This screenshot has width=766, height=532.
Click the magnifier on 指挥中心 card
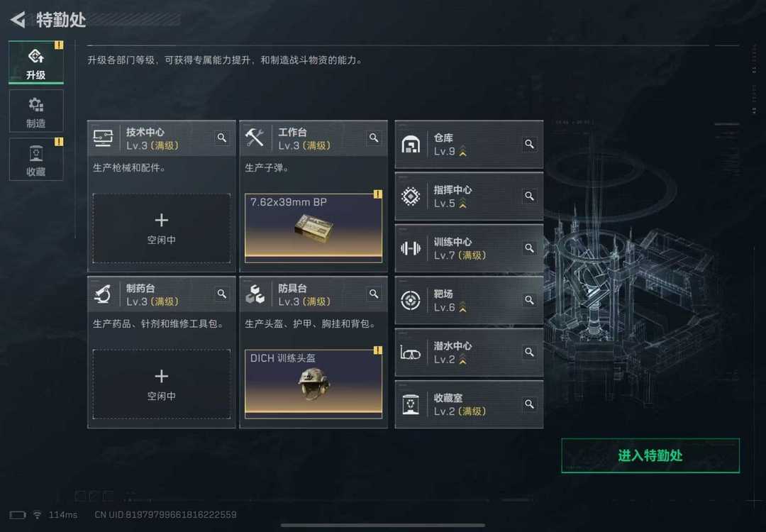click(x=529, y=196)
